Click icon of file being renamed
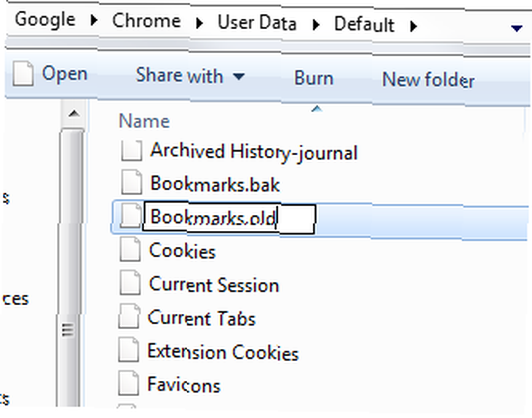Viewport: 532px width, 418px height. pos(129,218)
